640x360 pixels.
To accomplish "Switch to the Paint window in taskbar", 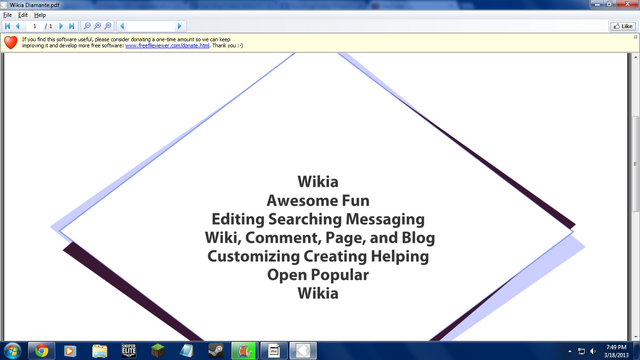I will [x=273, y=351].
